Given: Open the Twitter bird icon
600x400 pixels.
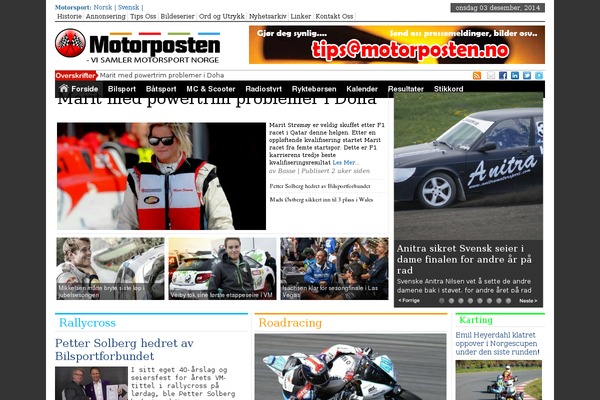Looking at the screenshot, I should tap(527, 75).
